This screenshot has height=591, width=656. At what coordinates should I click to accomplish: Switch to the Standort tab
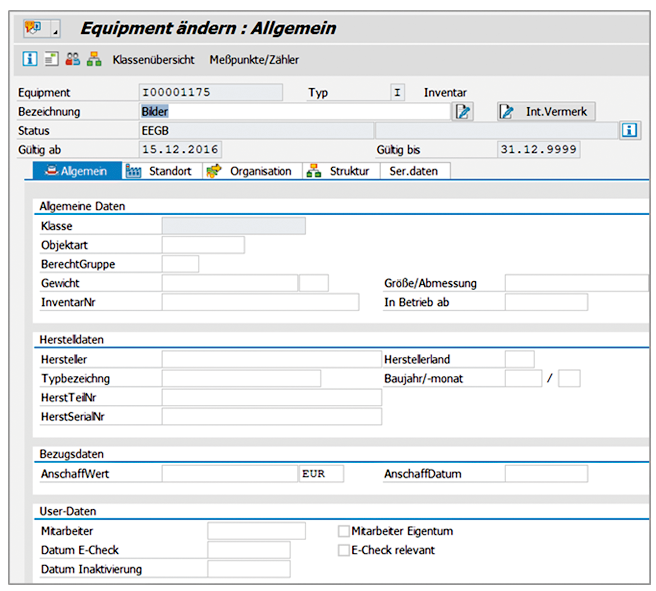159,171
